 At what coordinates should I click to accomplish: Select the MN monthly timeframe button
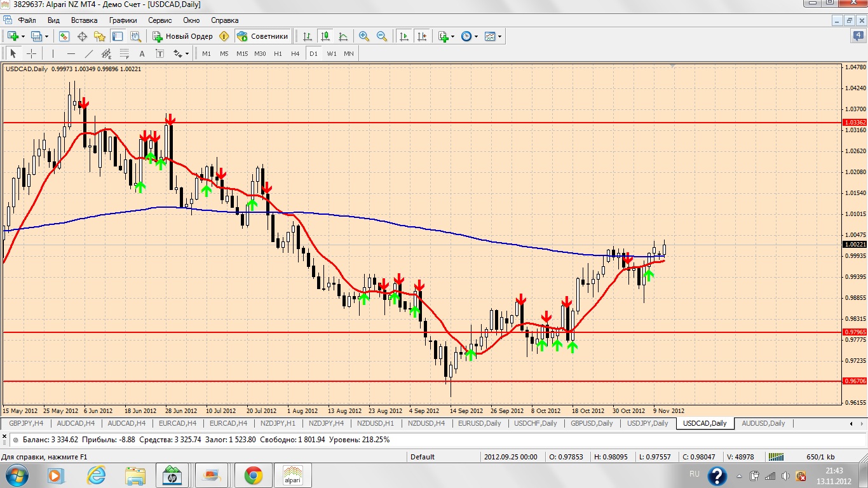point(349,54)
